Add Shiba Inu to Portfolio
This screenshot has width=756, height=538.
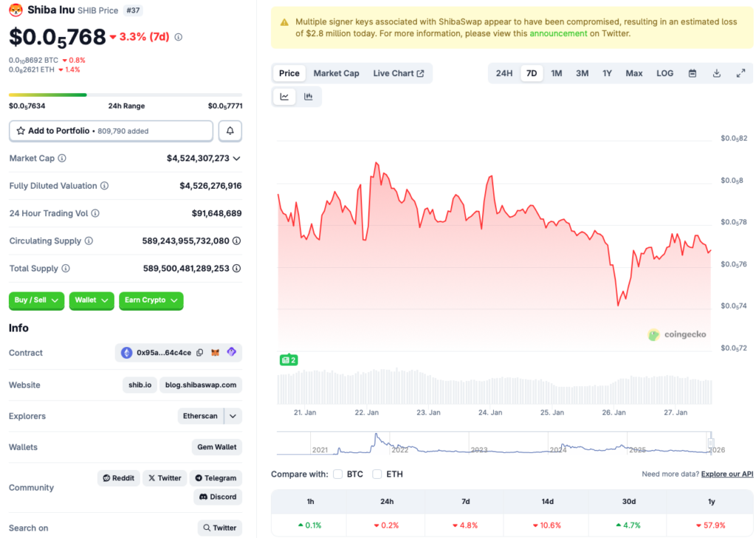pos(111,131)
